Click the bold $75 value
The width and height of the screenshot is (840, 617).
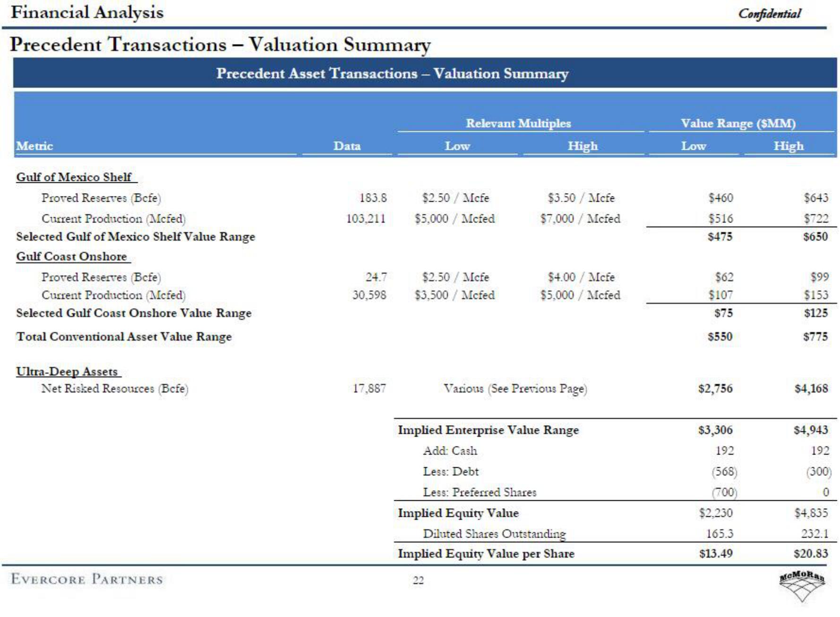coord(724,313)
